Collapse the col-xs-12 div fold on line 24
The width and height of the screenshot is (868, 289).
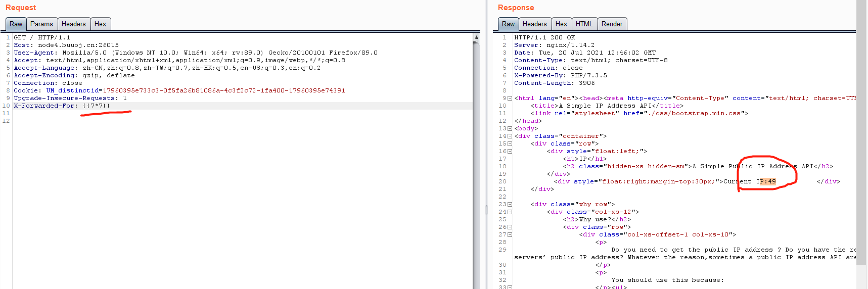tap(510, 212)
